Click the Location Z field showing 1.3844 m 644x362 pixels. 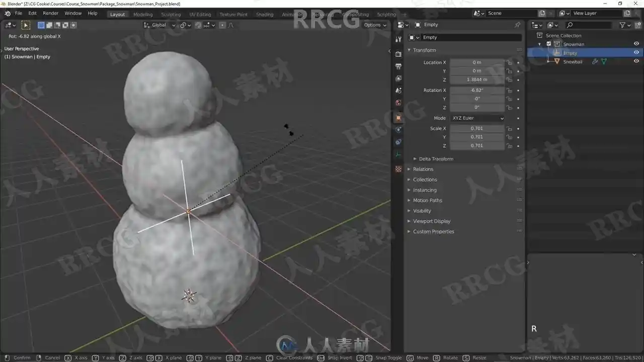pos(476,79)
